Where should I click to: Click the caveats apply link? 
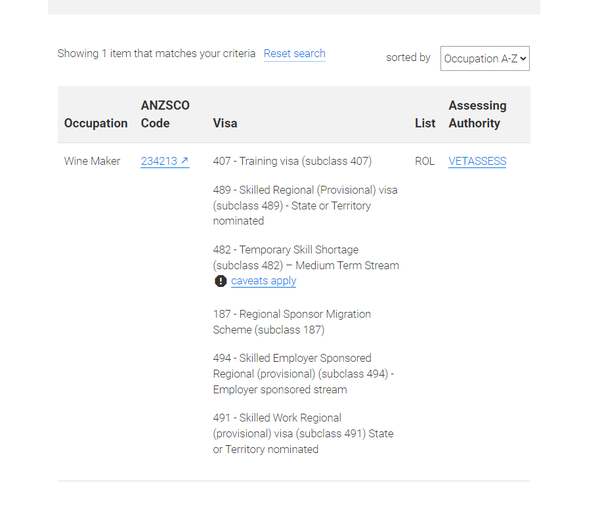pos(263,281)
